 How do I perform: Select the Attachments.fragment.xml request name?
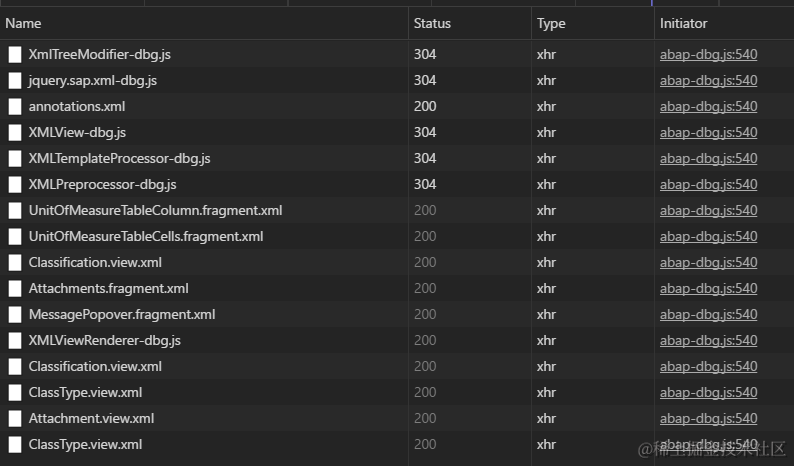pos(108,288)
